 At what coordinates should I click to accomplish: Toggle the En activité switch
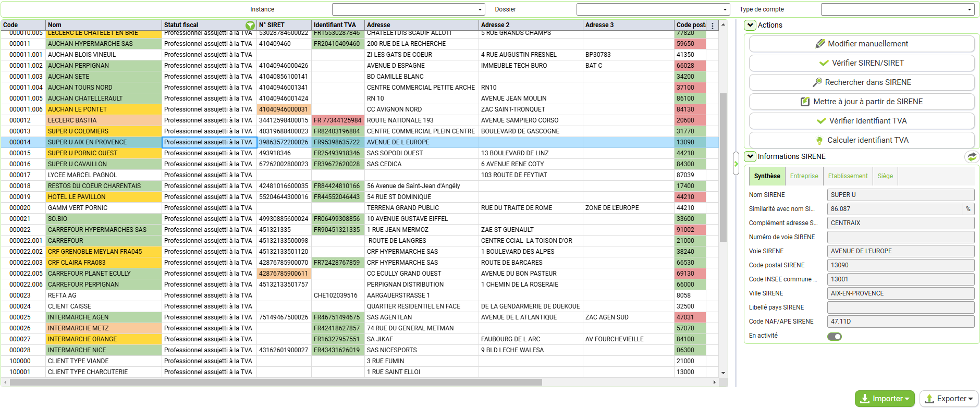[x=835, y=336]
